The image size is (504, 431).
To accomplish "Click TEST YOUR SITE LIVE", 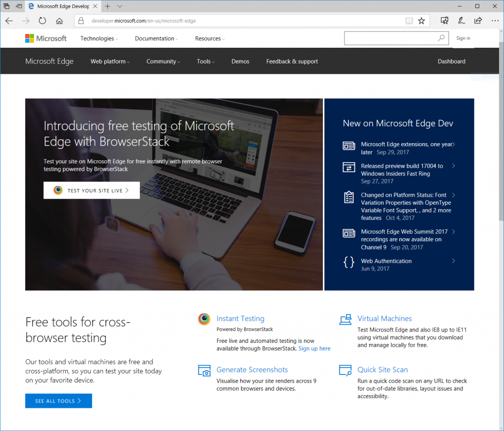I will 92,190.
